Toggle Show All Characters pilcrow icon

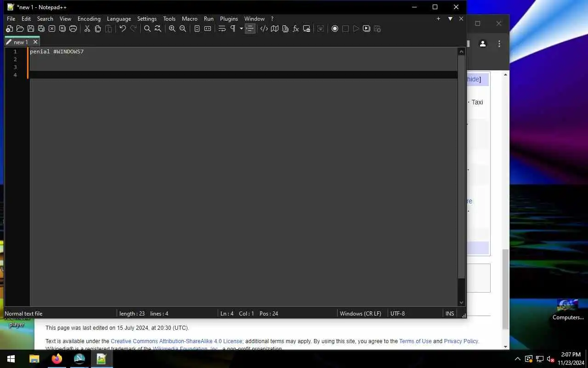click(x=232, y=29)
